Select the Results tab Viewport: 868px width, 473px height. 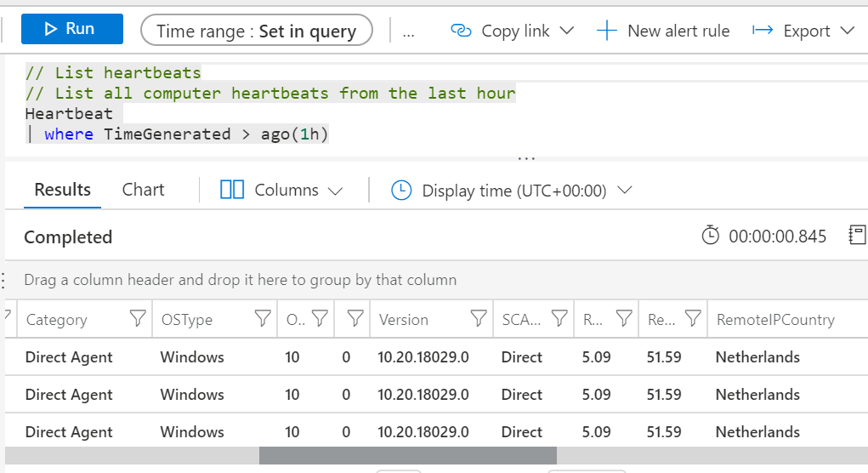[x=62, y=190]
